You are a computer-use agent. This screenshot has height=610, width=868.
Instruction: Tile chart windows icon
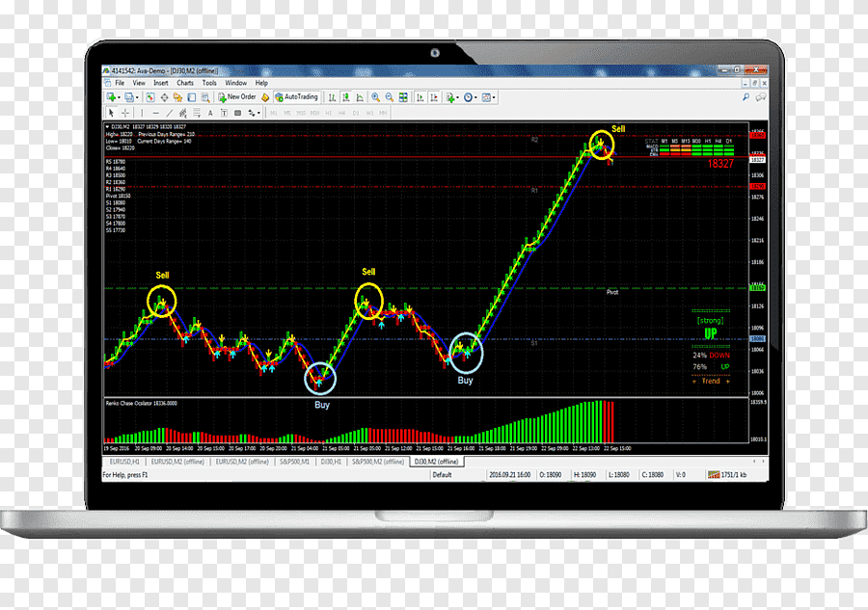(402, 97)
